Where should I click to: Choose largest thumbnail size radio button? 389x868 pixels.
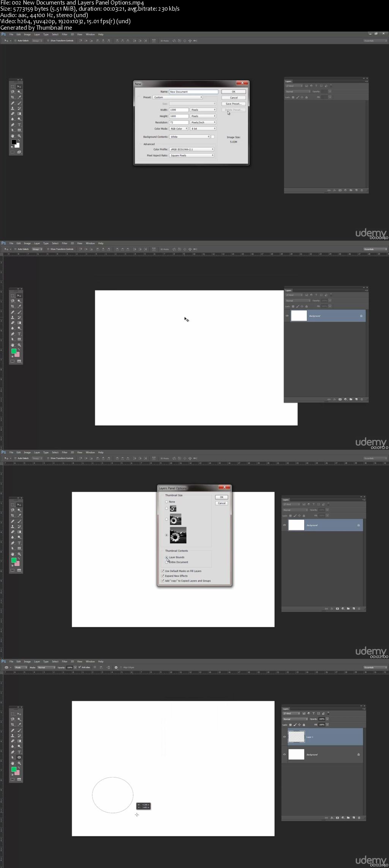pyautogui.click(x=166, y=535)
